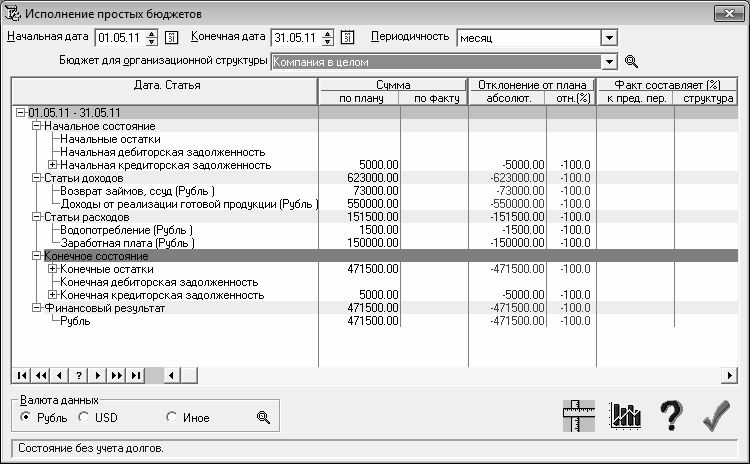Click the magnifier icon in Валюта данных group

pyautogui.click(x=264, y=417)
